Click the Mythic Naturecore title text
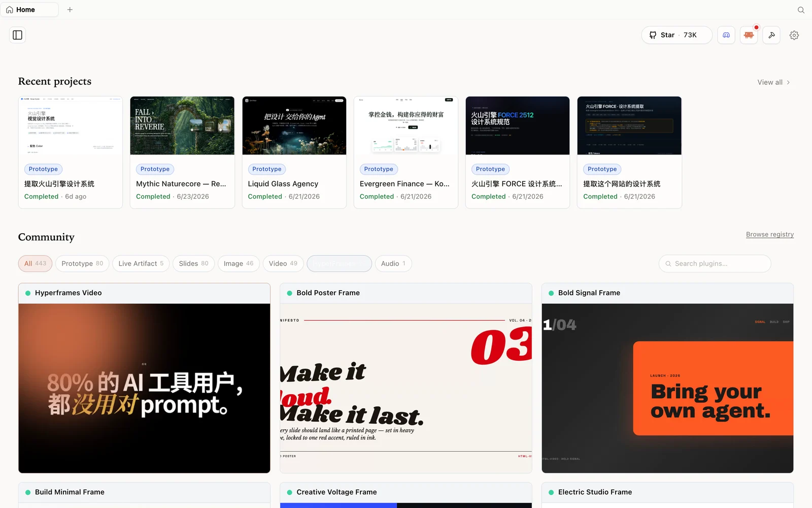This screenshot has height=508, width=812. click(x=181, y=184)
